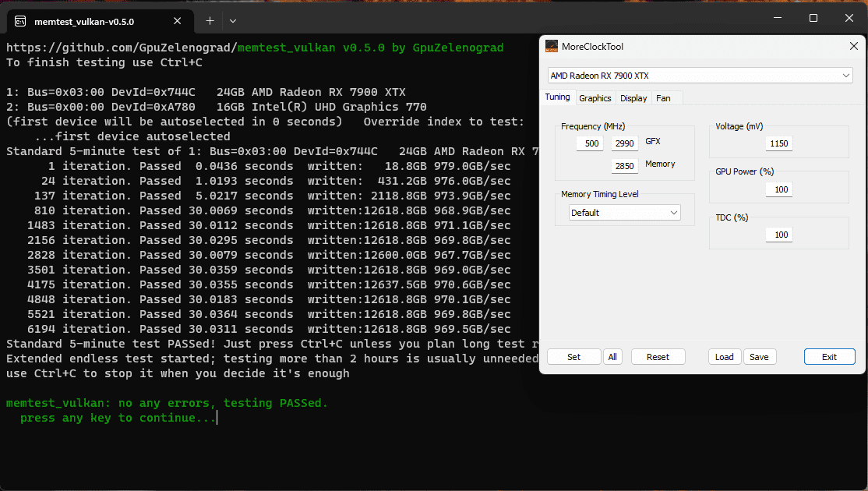Click the terminal icon on memtest_vulkan tab
This screenshot has height=491, width=868.
(20, 21)
